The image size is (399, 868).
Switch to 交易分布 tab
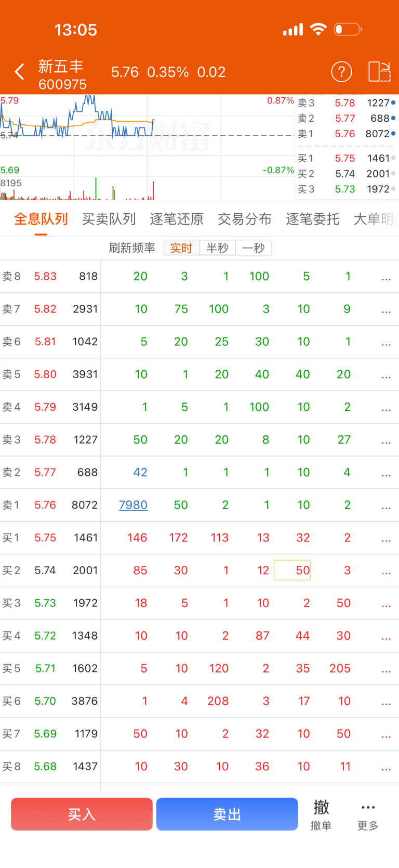245,219
